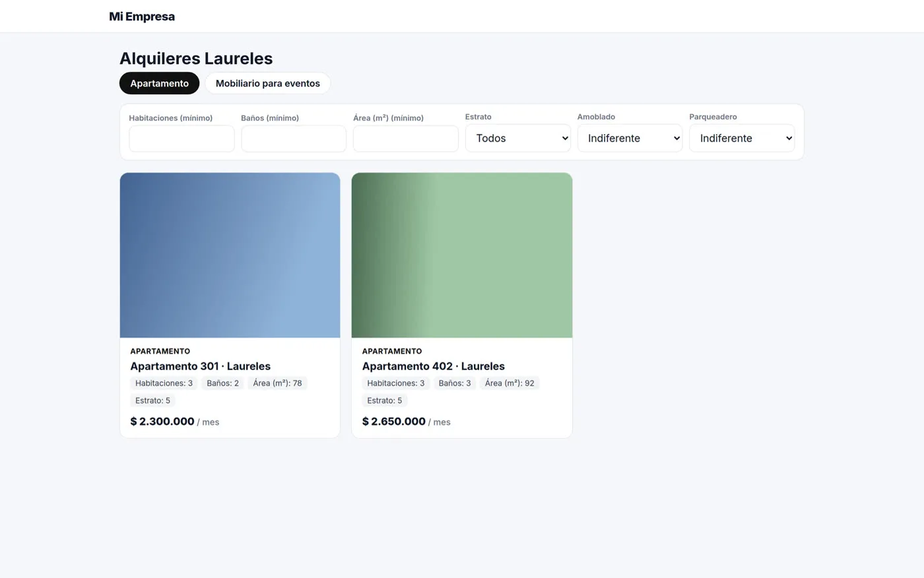924x578 pixels.
Task: Click the title Apartamento 301 · Laureles
Action: coord(200,366)
